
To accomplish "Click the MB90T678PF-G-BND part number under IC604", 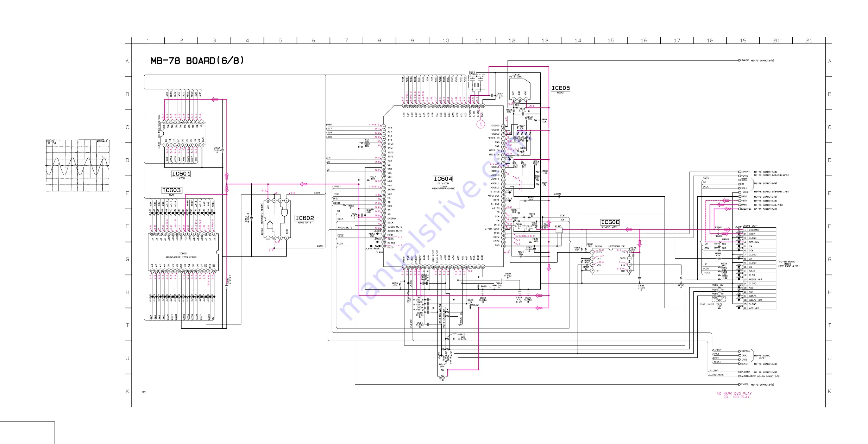I will [444, 189].
